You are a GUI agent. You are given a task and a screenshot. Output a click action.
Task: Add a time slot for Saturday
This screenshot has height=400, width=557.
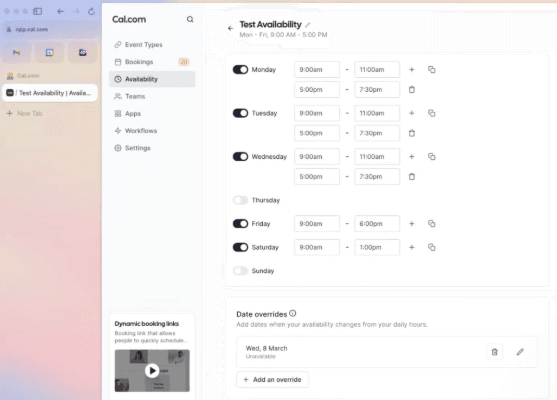pos(412,247)
